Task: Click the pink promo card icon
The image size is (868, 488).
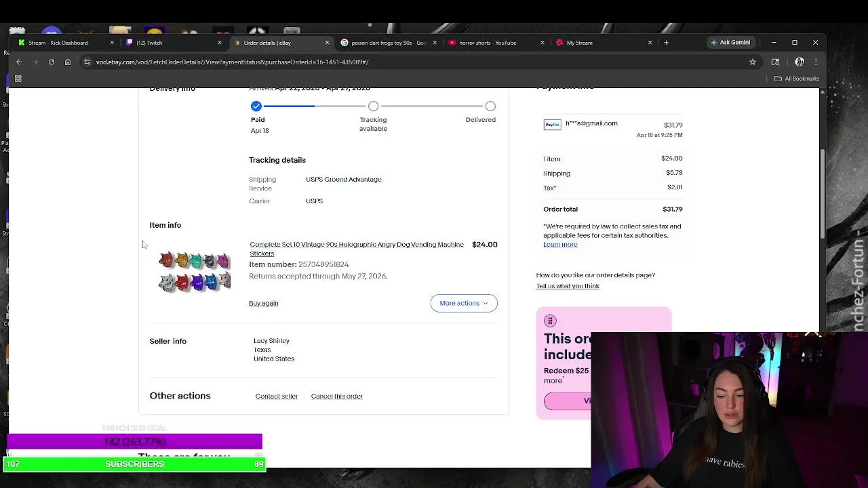Action: tap(550, 321)
